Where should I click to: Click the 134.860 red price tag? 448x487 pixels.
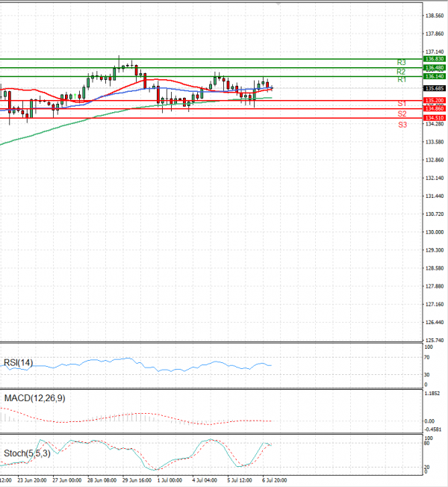[x=435, y=109]
